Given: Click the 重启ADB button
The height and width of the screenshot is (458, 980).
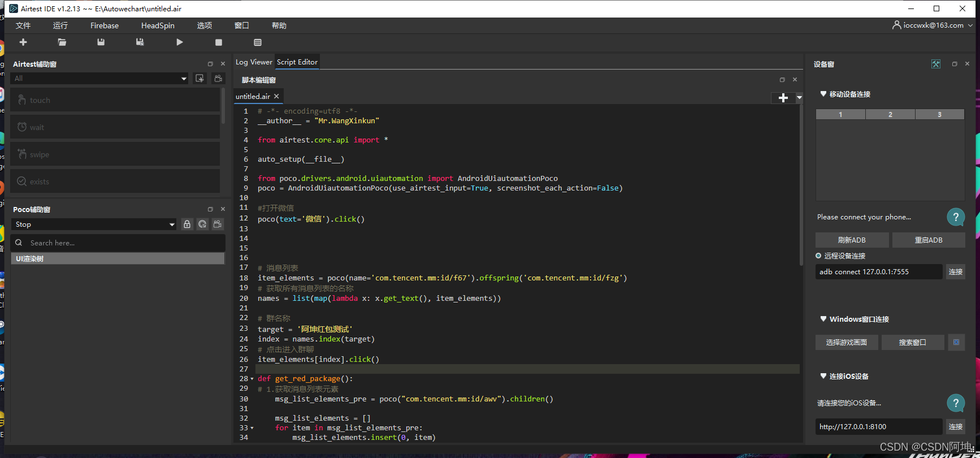Looking at the screenshot, I should (x=929, y=240).
